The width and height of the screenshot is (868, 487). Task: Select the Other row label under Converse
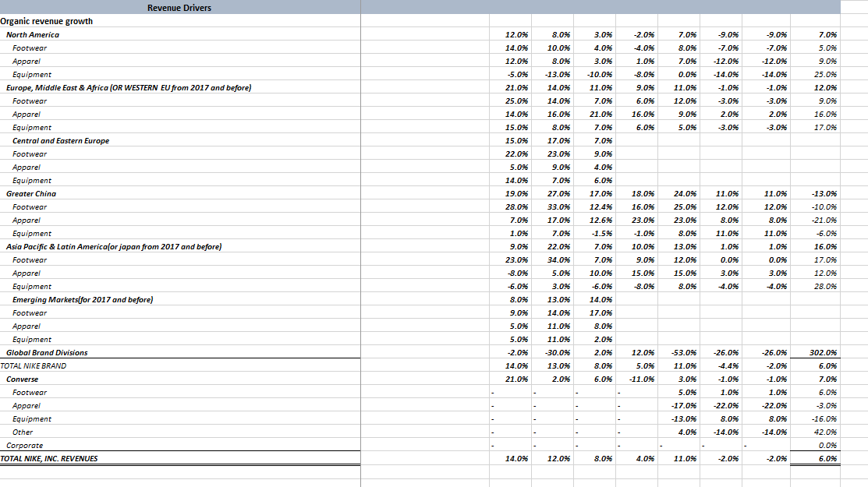pos(23,432)
